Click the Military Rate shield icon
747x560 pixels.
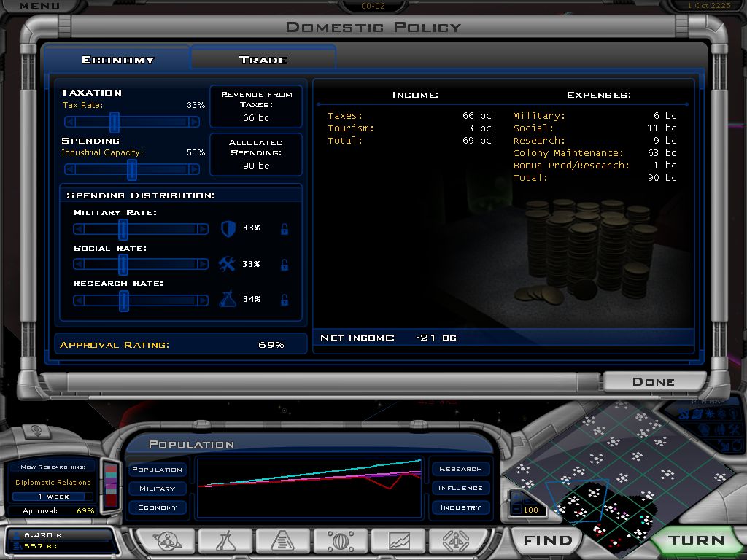coord(228,228)
